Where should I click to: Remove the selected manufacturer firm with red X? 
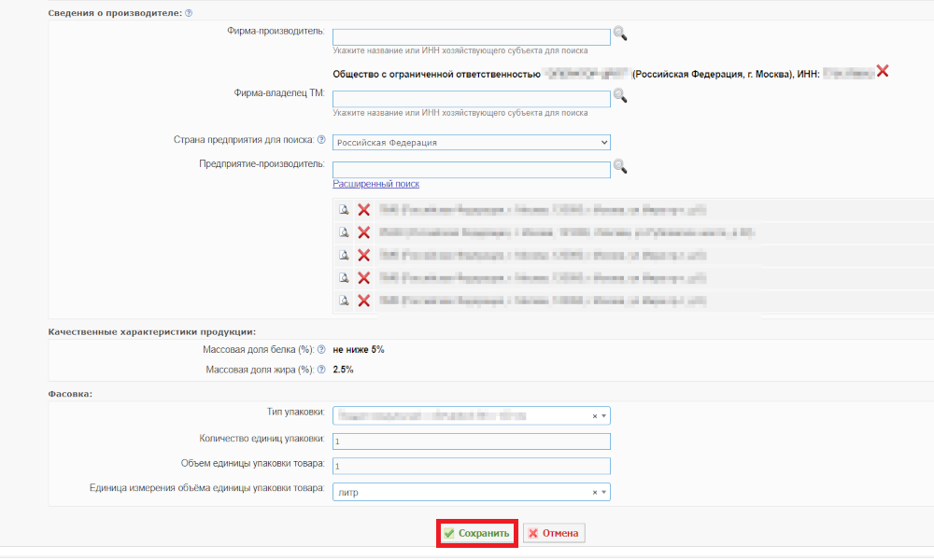point(883,72)
